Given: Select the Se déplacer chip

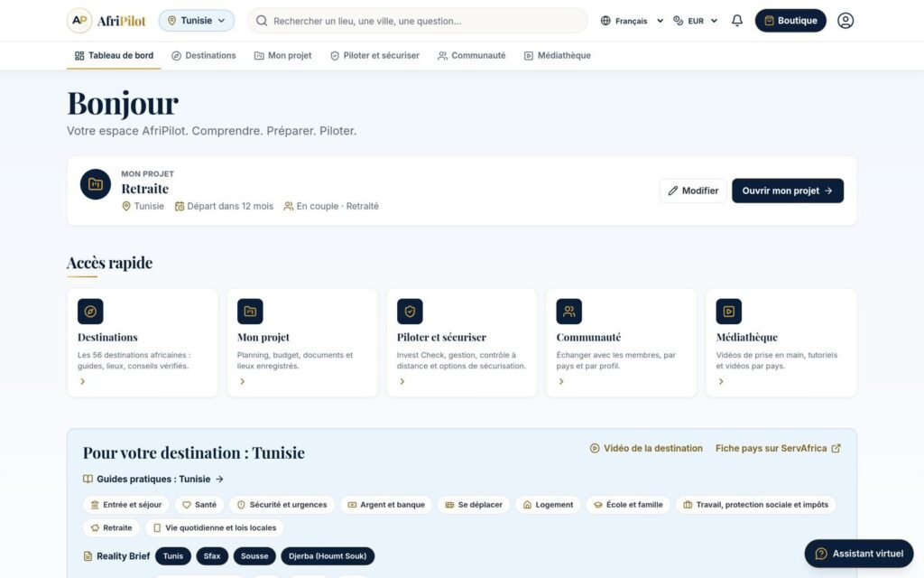Looking at the screenshot, I should [x=474, y=505].
